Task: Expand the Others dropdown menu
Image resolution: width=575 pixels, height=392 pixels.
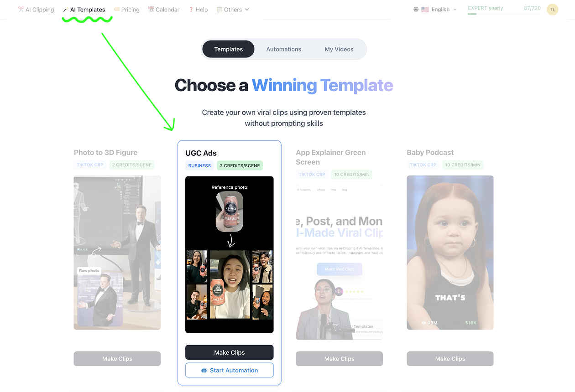Action: click(233, 10)
